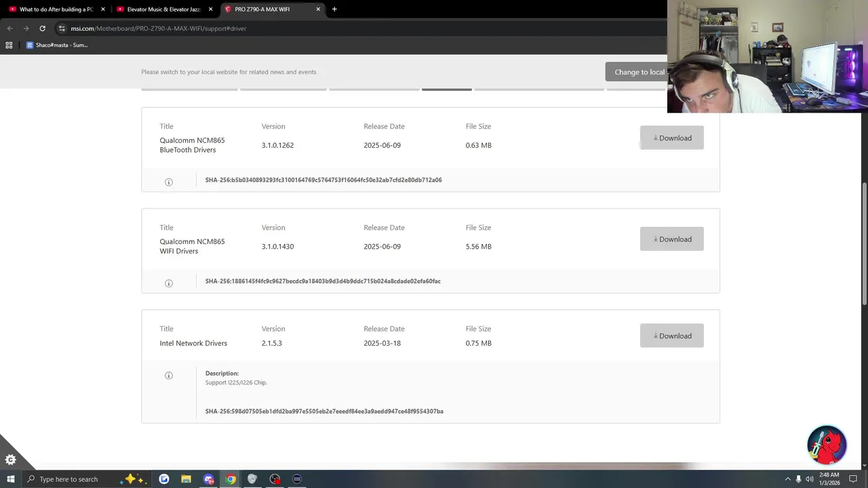Open the OBS Studio taskbar icon
This screenshot has height=488, width=868.
click(x=275, y=479)
